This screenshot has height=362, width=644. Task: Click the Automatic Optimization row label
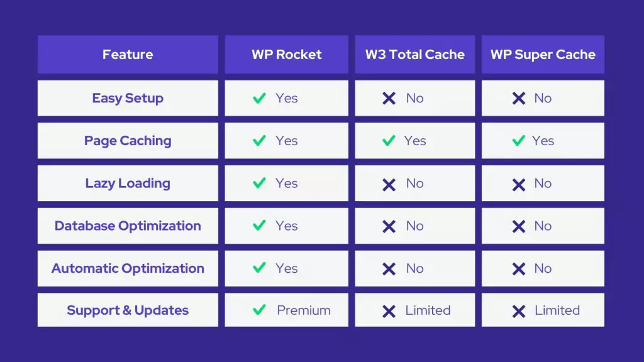pyautogui.click(x=128, y=268)
